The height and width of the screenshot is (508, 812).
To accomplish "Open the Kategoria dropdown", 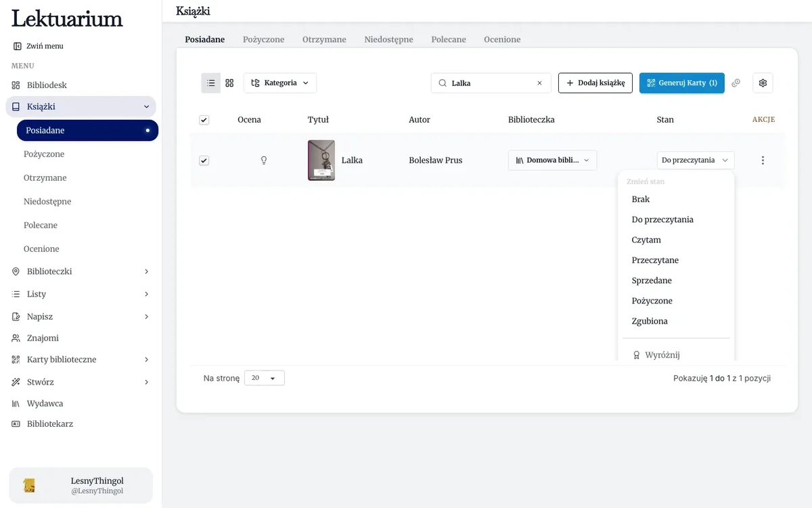I will click(280, 83).
